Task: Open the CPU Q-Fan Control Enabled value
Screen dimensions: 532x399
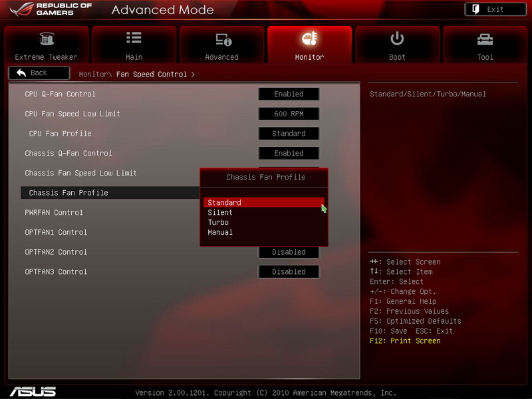Action: [x=289, y=94]
